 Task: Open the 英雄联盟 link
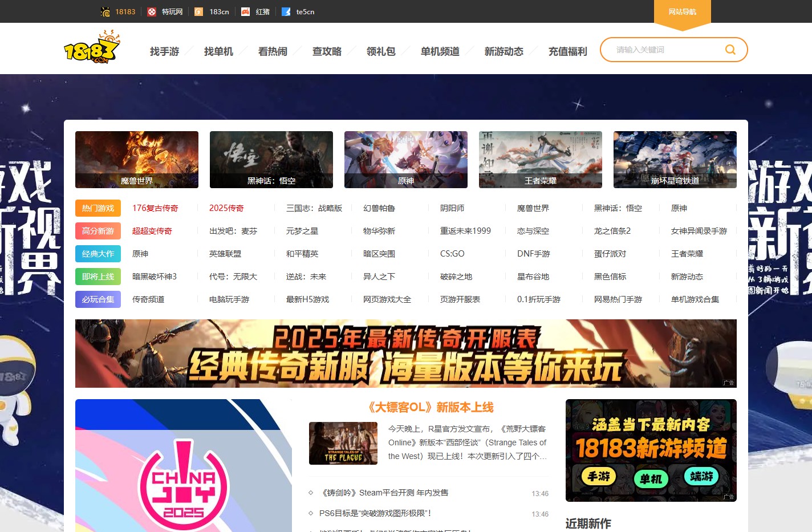225,254
